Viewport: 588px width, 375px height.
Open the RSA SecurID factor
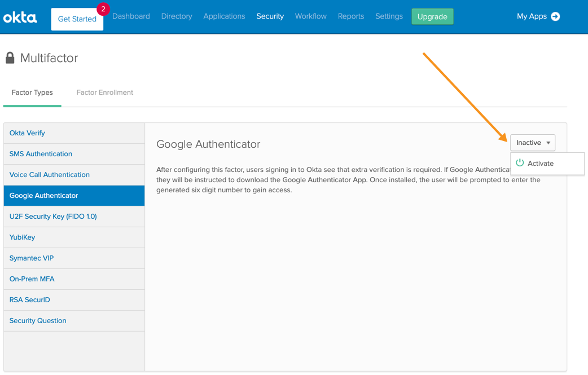(x=29, y=300)
